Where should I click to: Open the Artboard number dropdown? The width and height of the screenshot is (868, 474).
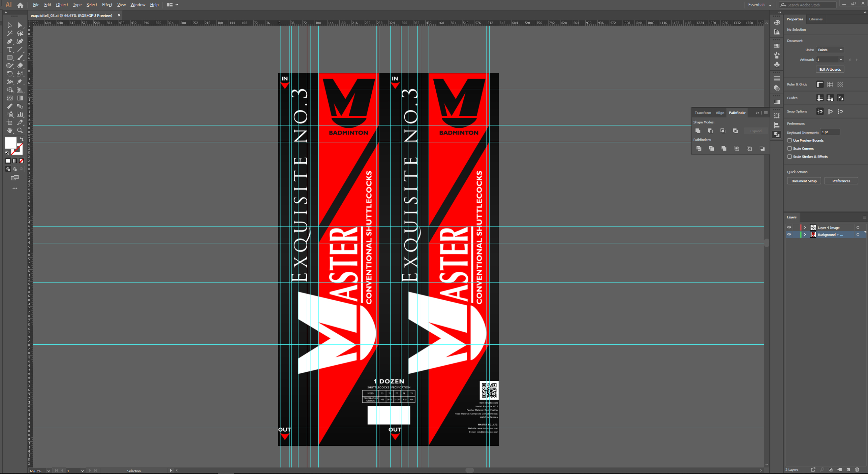coord(840,59)
